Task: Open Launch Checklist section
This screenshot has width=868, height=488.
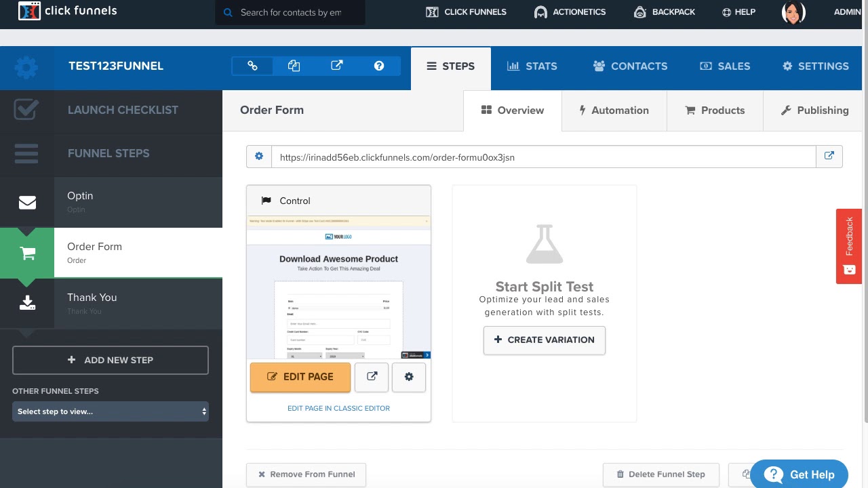Action: point(111,110)
